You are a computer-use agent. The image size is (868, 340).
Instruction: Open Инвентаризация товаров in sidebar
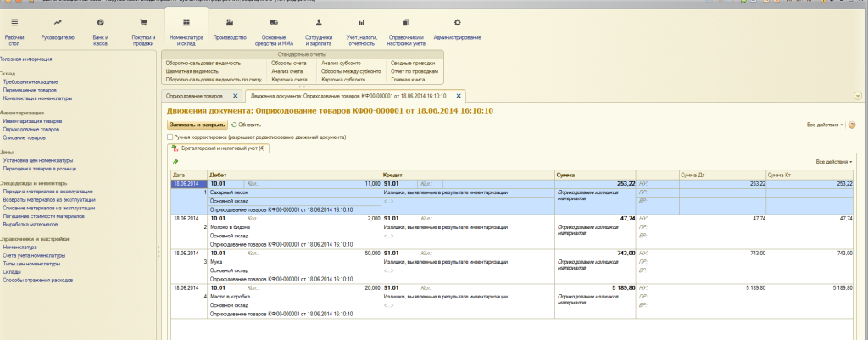[32, 120]
